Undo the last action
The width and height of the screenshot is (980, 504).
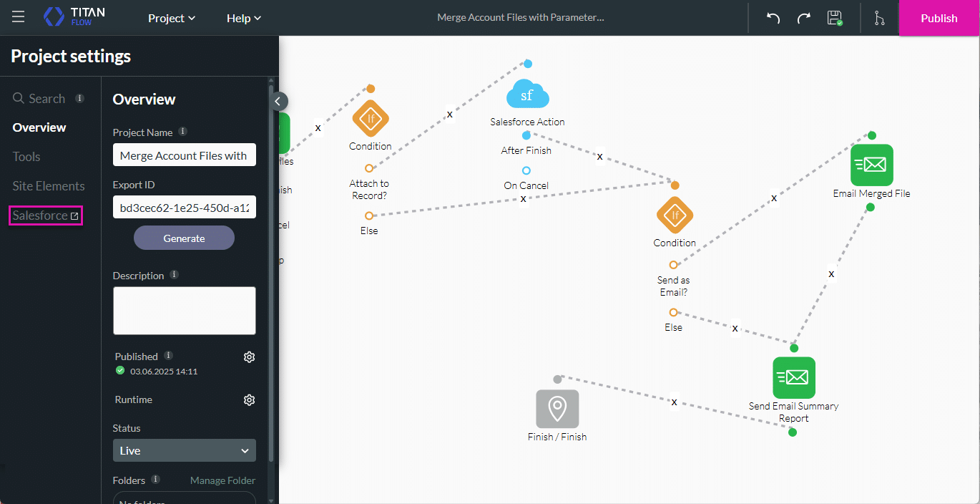pos(773,18)
